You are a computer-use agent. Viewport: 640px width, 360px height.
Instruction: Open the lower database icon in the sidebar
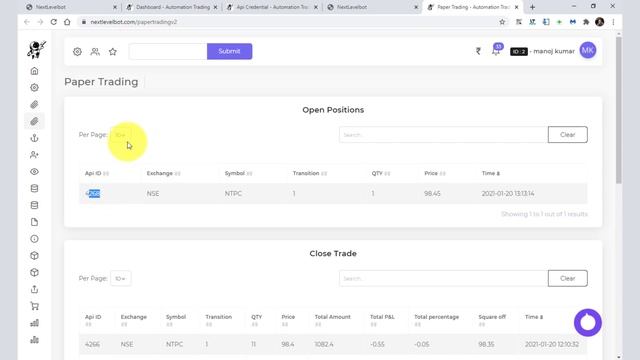click(x=34, y=205)
